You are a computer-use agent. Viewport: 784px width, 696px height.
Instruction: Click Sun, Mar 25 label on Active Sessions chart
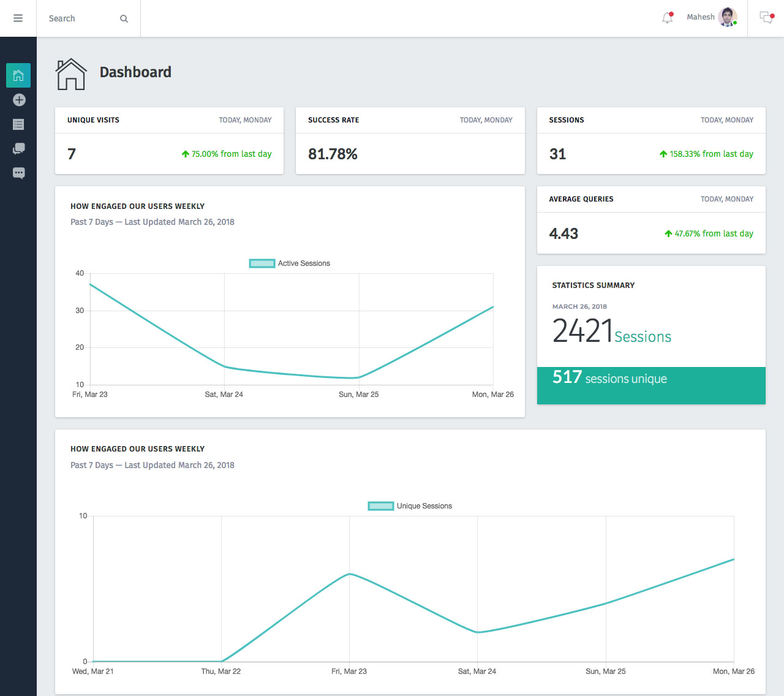coord(359,395)
